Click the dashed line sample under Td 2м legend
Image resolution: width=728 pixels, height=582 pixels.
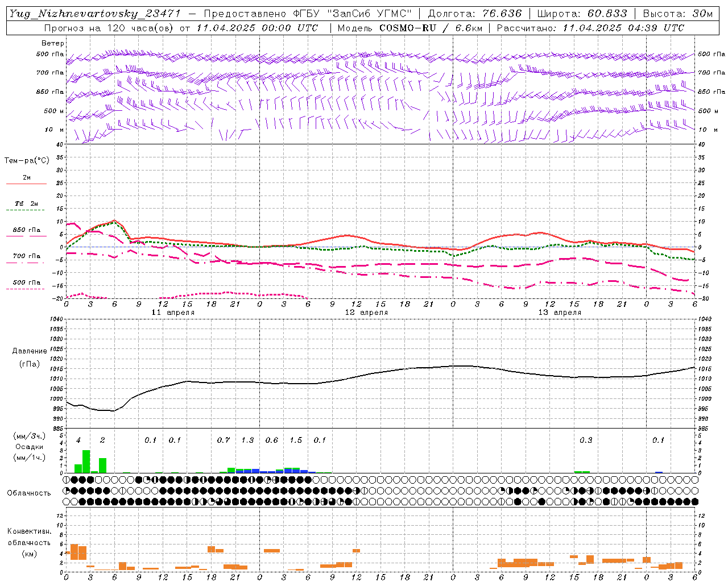point(26,210)
